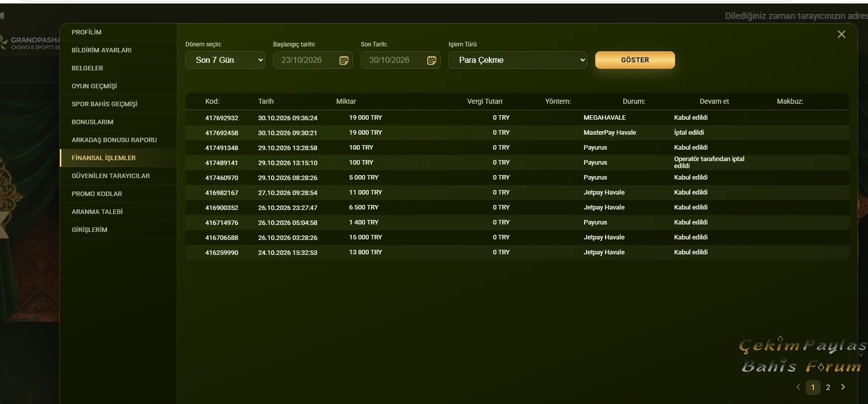Click transaction code 416259990
This screenshot has width=868, height=404.
pos(222,253)
